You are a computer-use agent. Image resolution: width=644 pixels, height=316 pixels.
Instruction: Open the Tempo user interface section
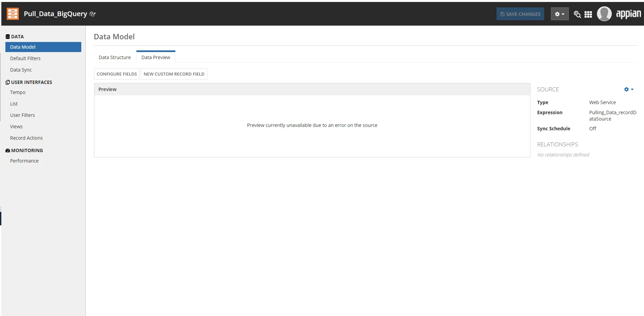[18, 92]
